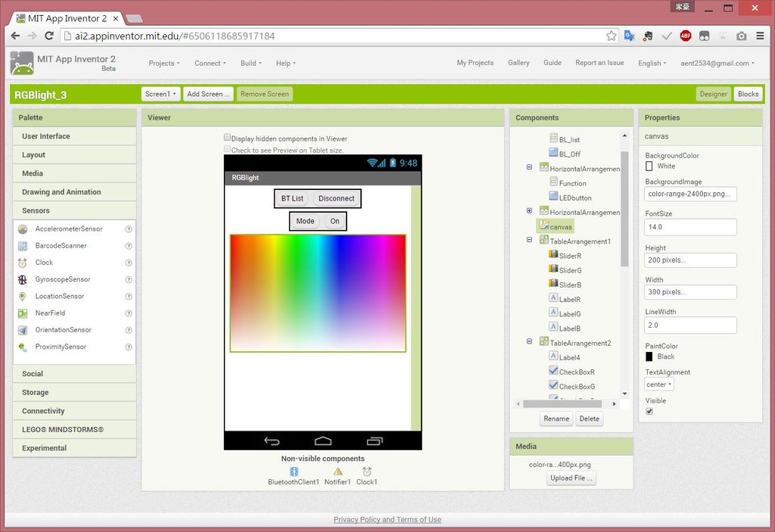Viewport: 775px width, 532px height.
Task: Click the BackgroundColor White swatch
Action: click(x=649, y=166)
